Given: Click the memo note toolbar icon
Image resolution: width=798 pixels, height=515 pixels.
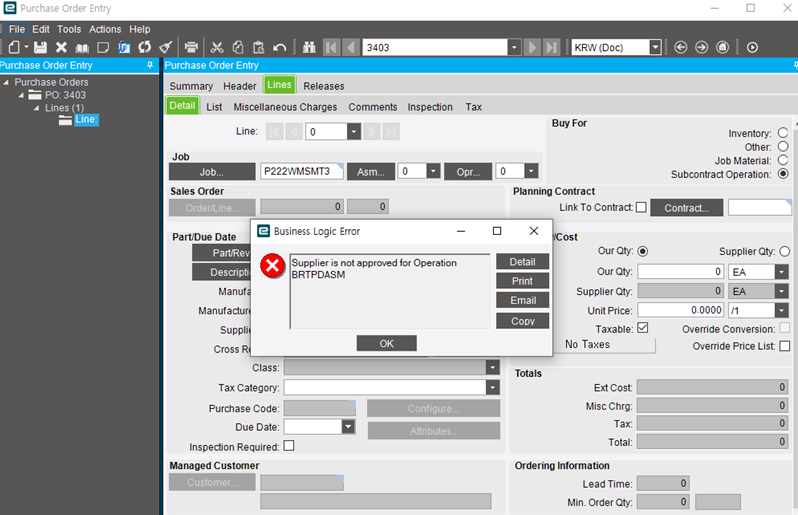Looking at the screenshot, I should click(x=103, y=47).
